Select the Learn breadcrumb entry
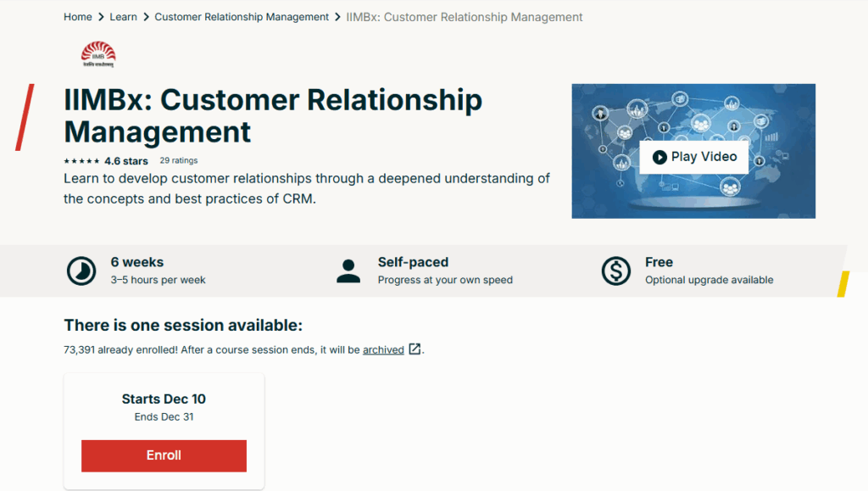This screenshot has height=491, width=868. [x=123, y=16]
